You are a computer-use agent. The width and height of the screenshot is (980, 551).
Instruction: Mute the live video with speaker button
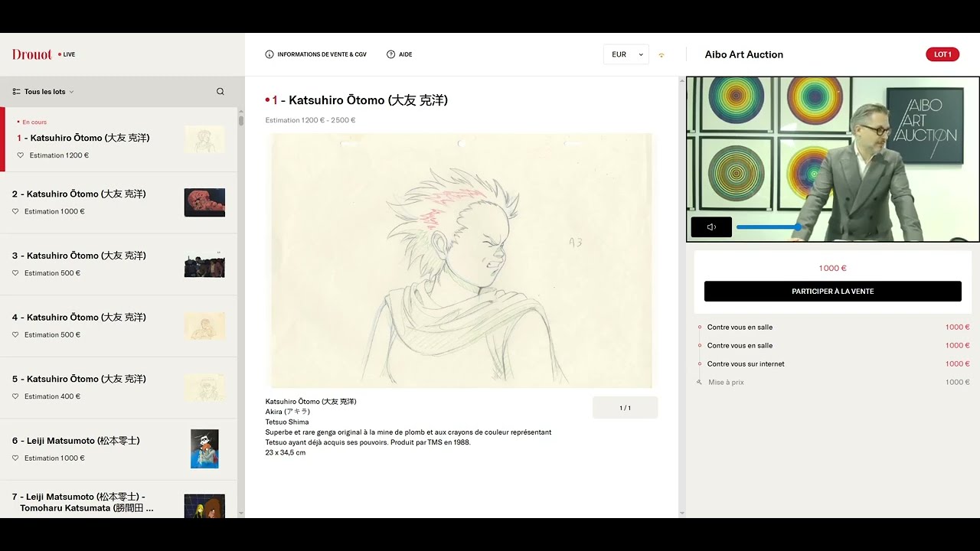(711, 227)
